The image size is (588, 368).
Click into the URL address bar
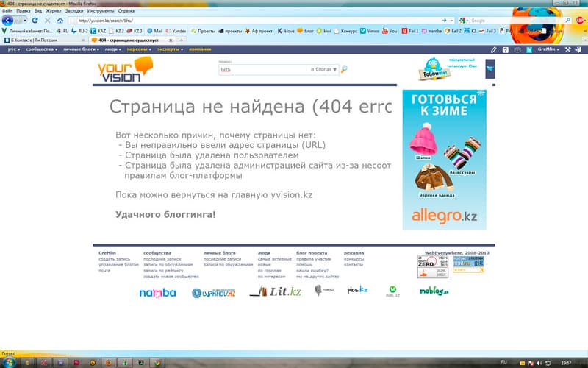[259, 21]
